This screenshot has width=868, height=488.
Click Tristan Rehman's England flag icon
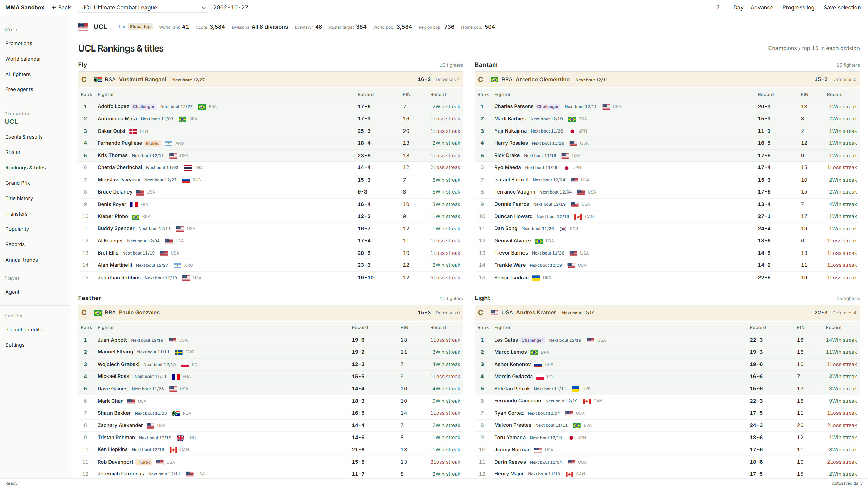181,438
